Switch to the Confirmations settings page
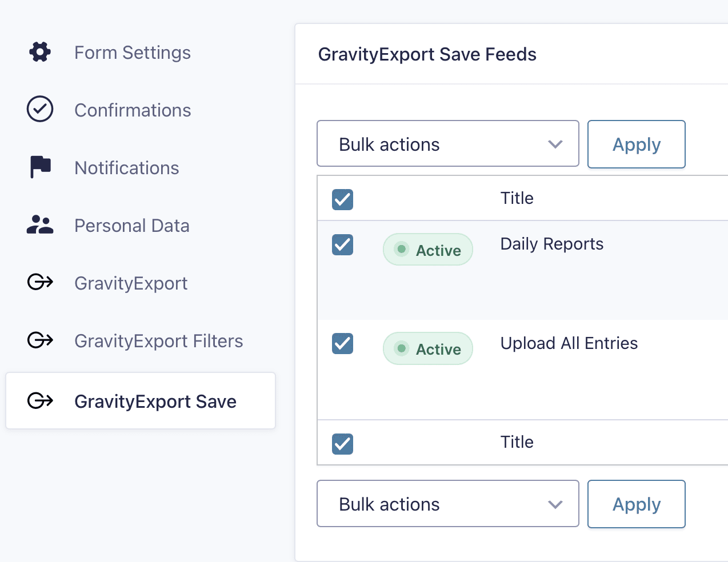This screenshot has width=728, height=562. (133, 110)
